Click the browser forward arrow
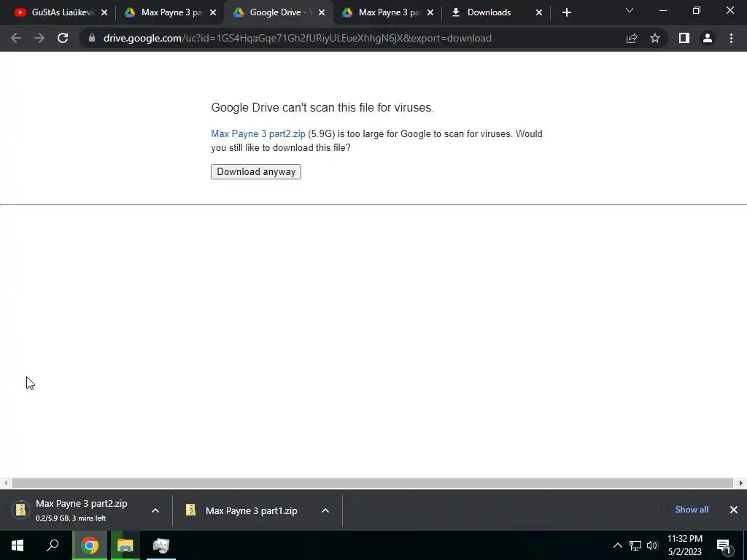The image size is (747, 560). coord(39,38)
